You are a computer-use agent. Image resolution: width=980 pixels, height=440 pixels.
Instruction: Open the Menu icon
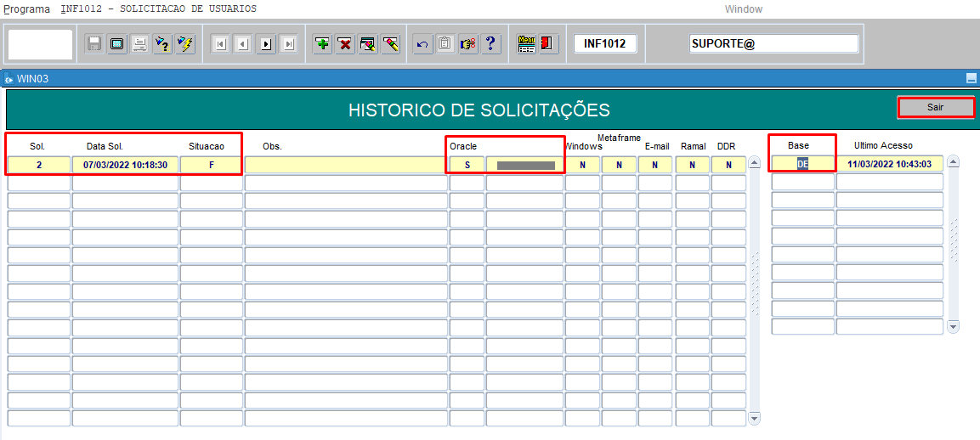(526, 44)
